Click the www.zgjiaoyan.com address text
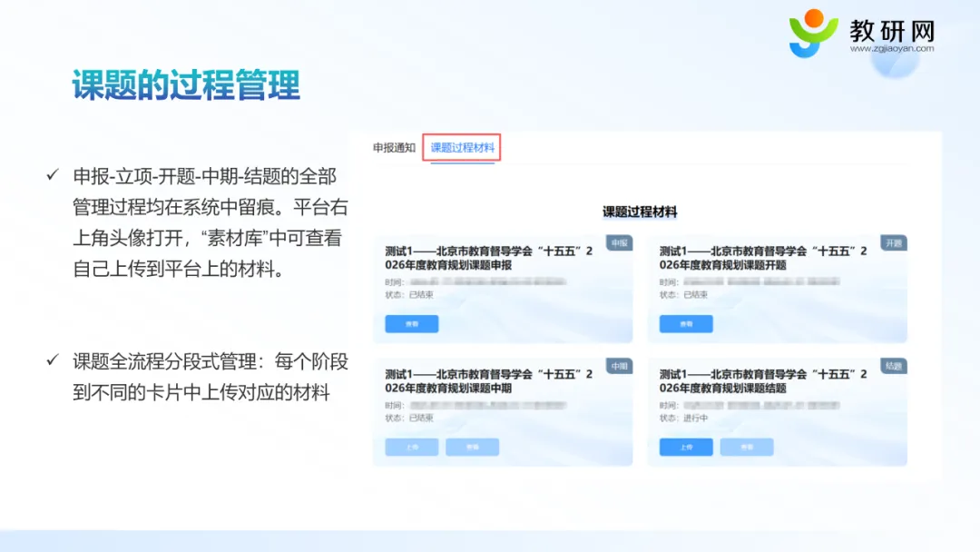The image size is (980, 552). 892,48
